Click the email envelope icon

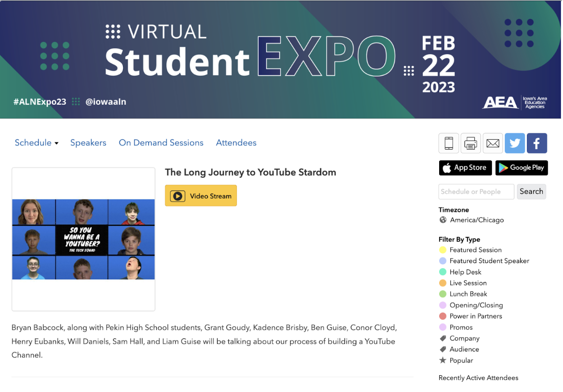coord(493,143)
